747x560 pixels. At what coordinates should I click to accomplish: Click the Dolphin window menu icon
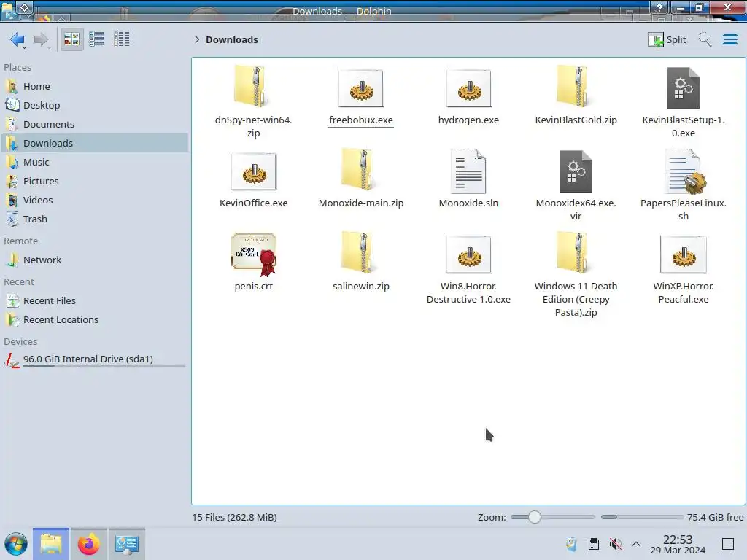point(9,10)
